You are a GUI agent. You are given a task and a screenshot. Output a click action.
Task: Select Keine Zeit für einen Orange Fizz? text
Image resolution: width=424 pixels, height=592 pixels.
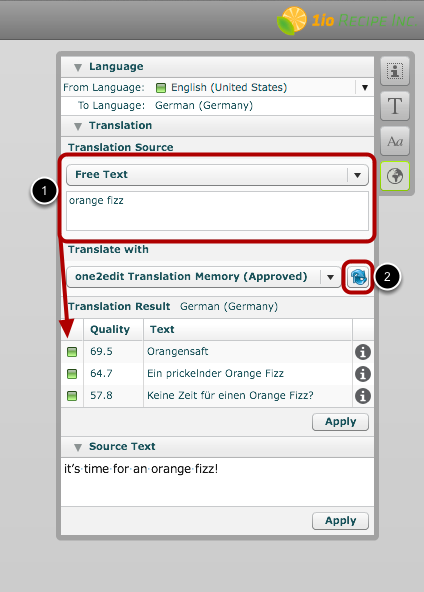coord(230,395)
